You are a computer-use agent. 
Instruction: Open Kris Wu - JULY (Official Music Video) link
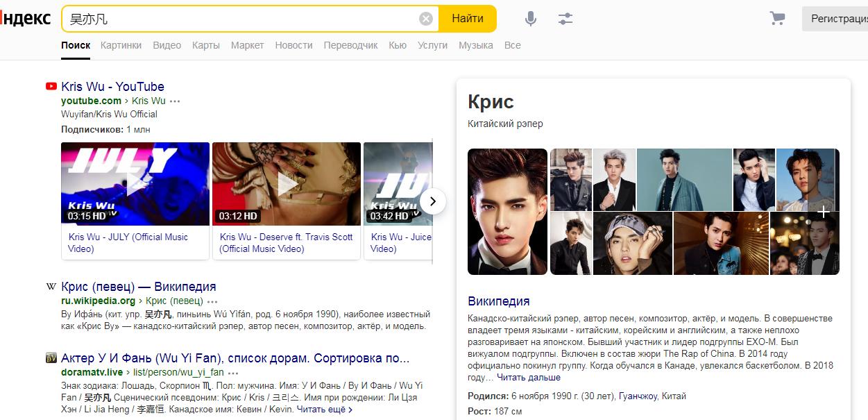click(x=128, y=243)
